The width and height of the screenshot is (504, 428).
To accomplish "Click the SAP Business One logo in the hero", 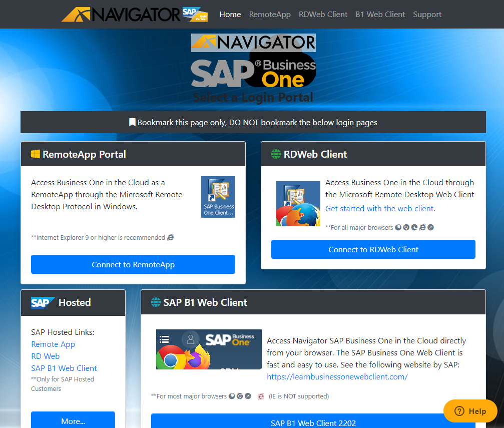I will (253, 73).
